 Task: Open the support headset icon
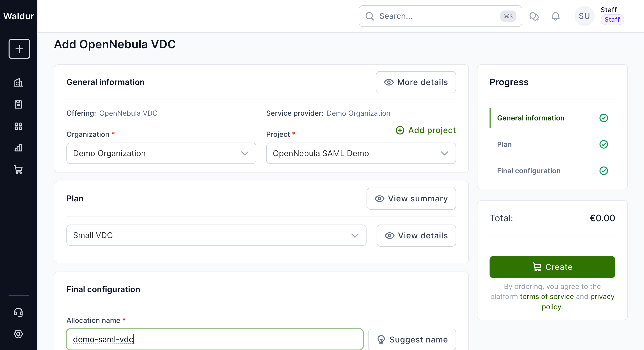pos(18,312)
